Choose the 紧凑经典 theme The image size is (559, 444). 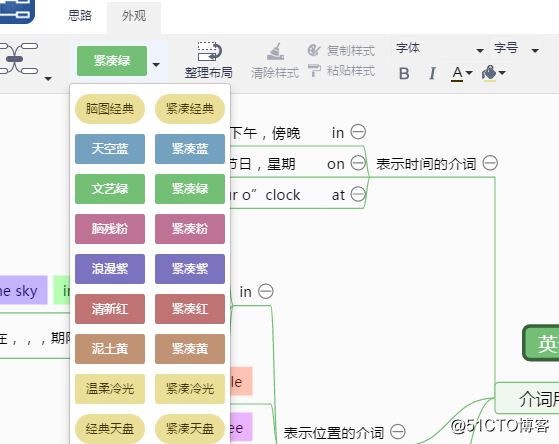point(190,109)
